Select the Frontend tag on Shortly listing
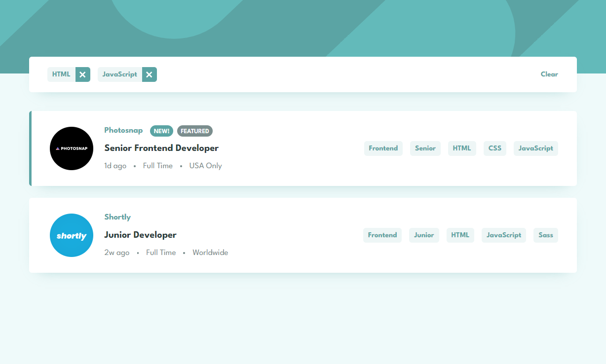 click(382, 235)
